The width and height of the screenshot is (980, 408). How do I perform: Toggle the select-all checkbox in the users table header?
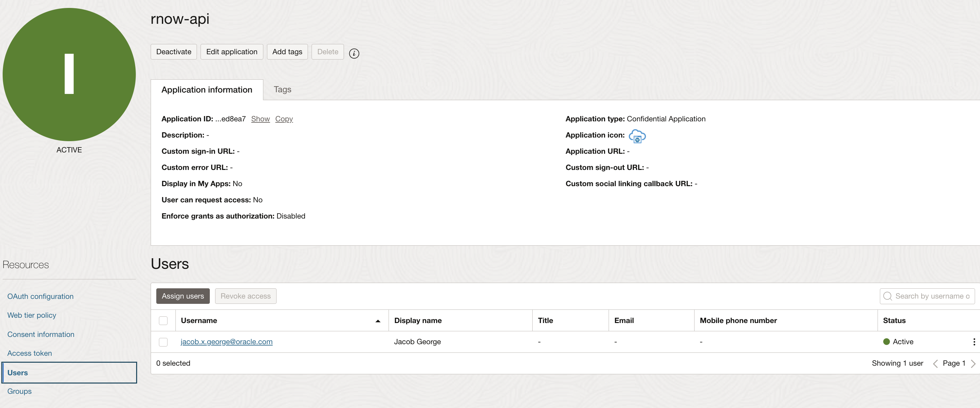pos(164,320)
